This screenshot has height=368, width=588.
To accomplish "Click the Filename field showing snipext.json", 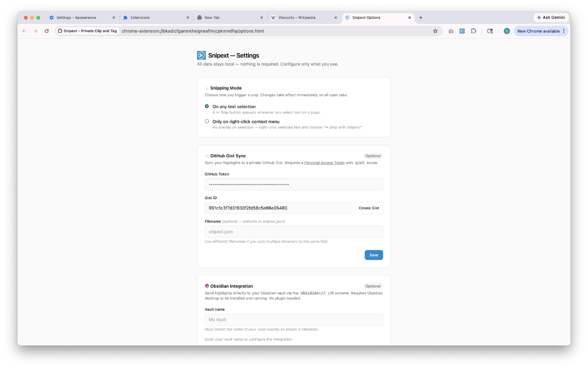I will coord(294,231).
